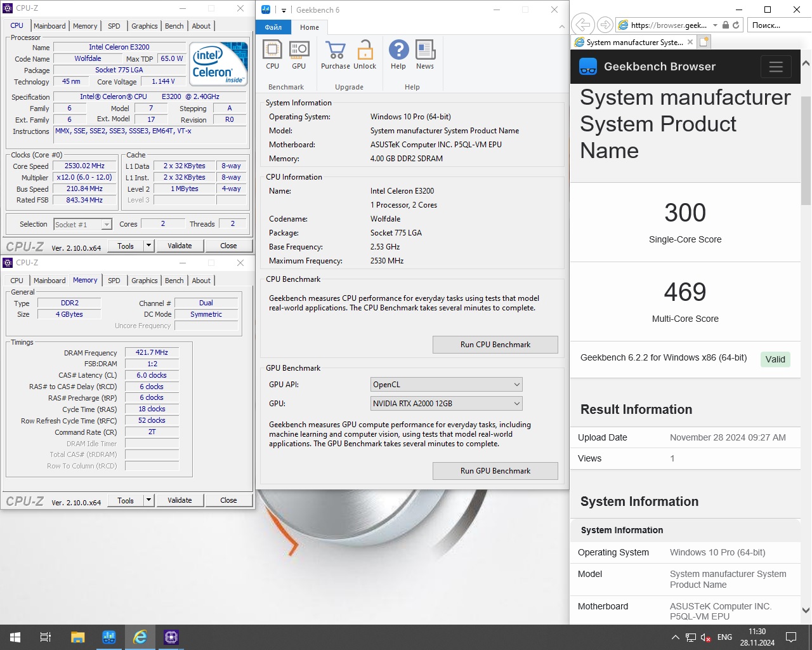Open the News icon in Geekbench ribbon
The height and width of the screenshot is (650, 812).
pyautogui.click(x=425, y=55)
